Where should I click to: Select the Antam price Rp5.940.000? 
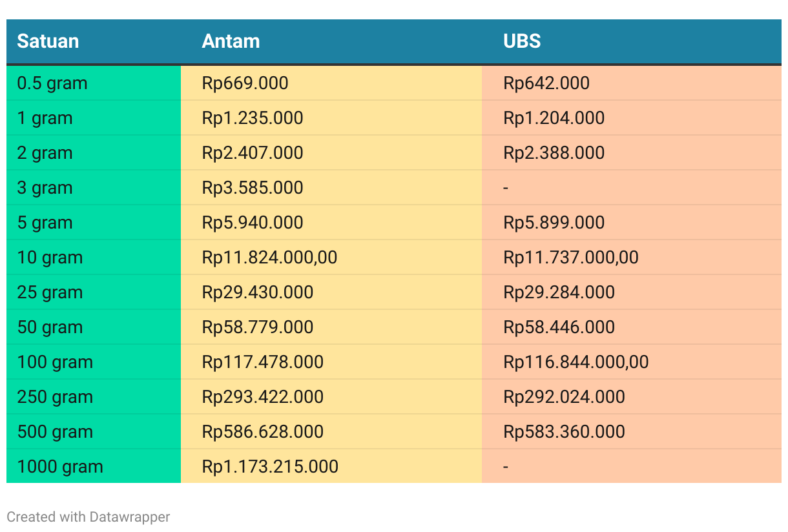(253, 223)
